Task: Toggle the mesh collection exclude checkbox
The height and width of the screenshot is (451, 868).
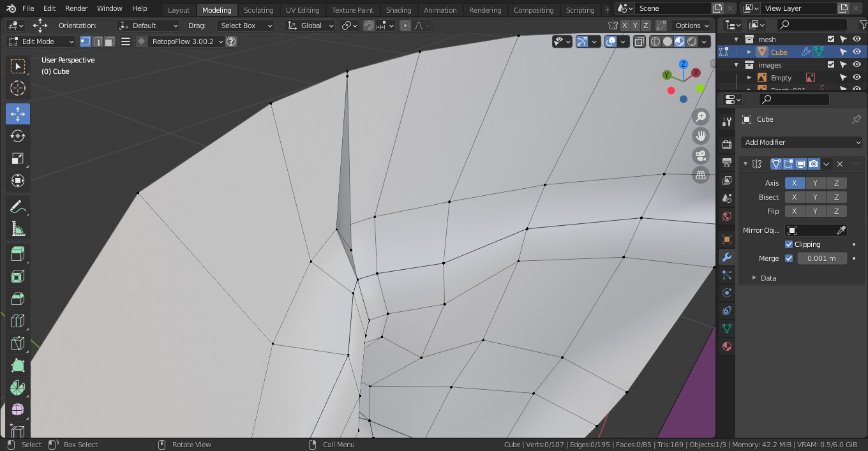Action: click(831, 40)
